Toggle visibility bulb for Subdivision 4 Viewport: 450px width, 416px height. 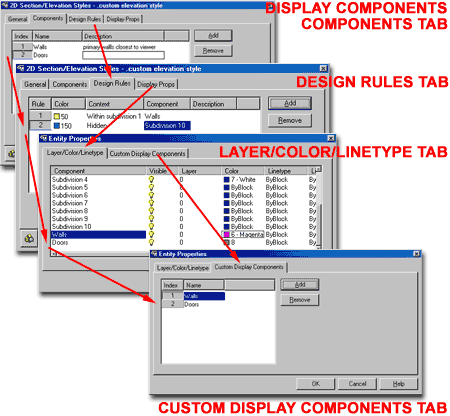pos(151,180)
